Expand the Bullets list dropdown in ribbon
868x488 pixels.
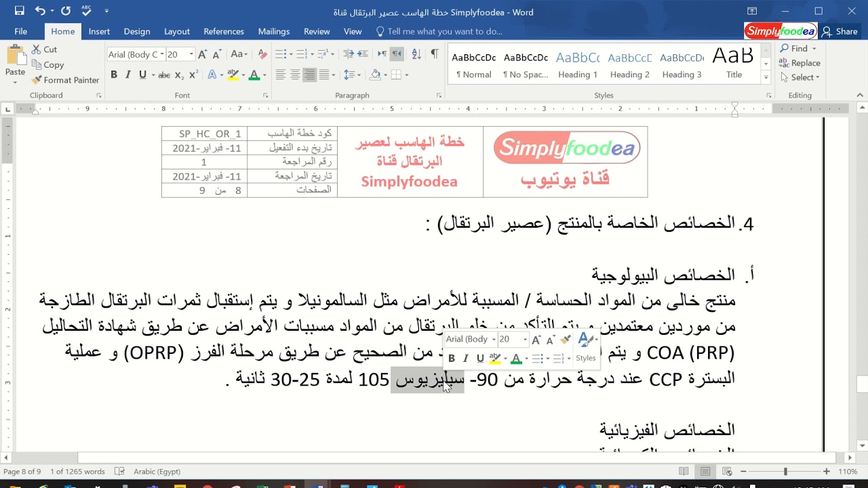pos(290,54)
